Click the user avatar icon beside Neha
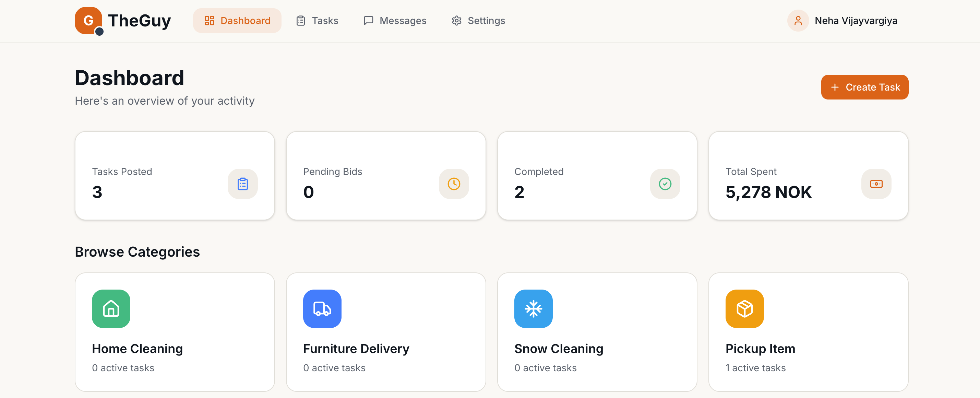Viewport: 980px width, 398px height. pyautogui.click(x=798, y=21)
